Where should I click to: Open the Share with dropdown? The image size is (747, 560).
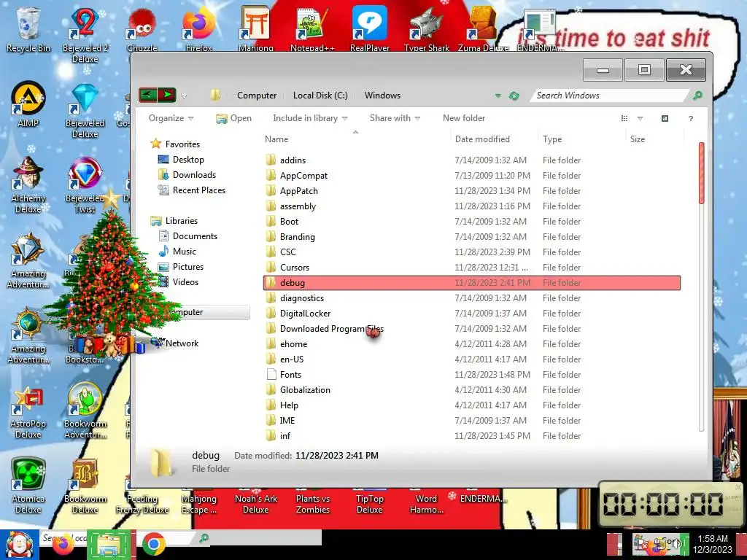point(395,118)
